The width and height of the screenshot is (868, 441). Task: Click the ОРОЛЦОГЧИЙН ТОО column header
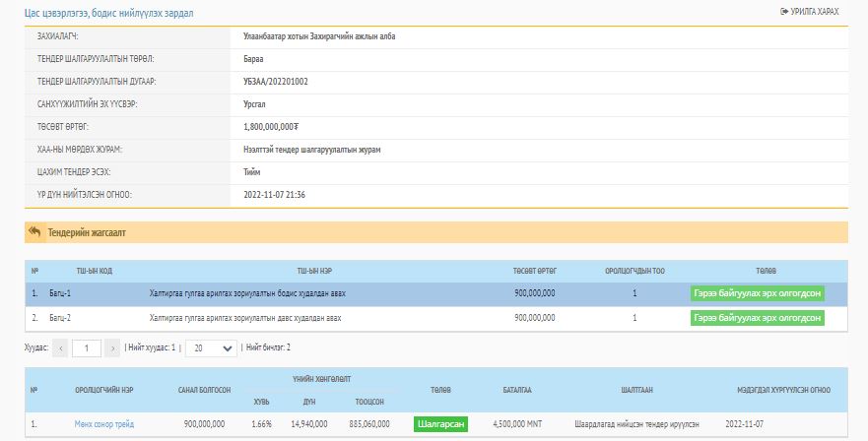[x=634, y=270]
